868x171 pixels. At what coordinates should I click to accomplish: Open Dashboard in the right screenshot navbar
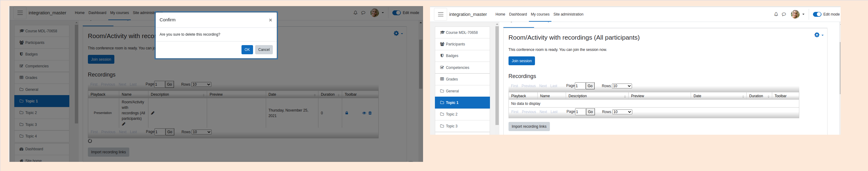[518, 14]
